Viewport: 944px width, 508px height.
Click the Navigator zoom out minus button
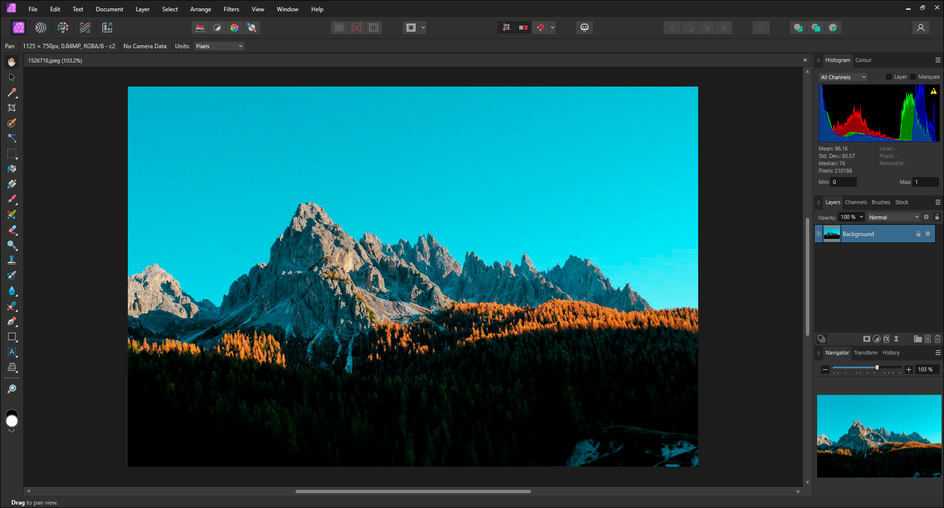(825, 369)
